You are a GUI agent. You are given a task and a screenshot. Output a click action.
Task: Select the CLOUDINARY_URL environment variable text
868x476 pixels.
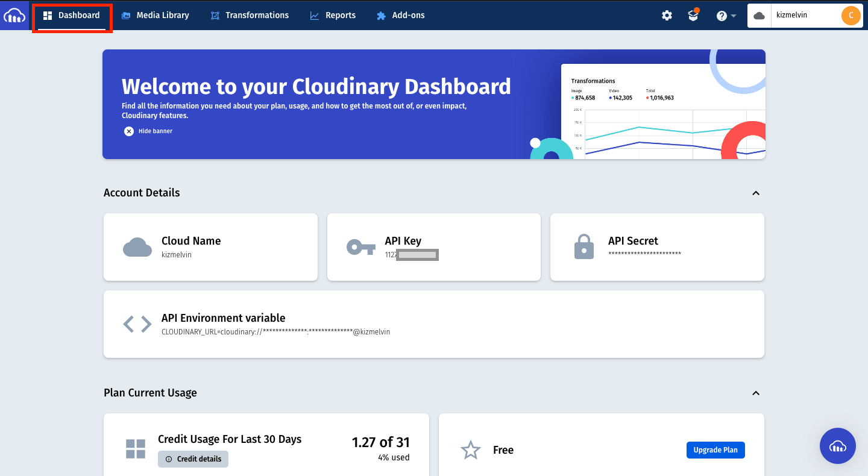pyautogui.click(x=275, y=332)
